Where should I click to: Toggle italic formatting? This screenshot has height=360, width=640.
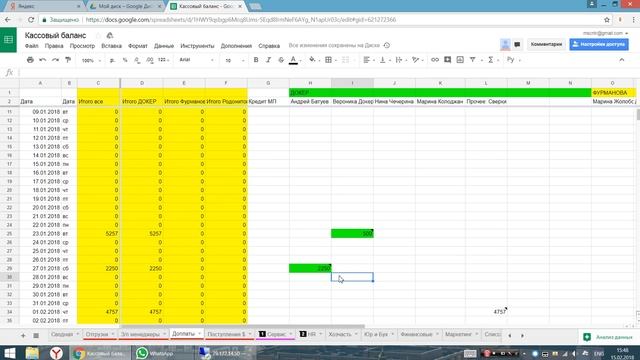(268, 60)
